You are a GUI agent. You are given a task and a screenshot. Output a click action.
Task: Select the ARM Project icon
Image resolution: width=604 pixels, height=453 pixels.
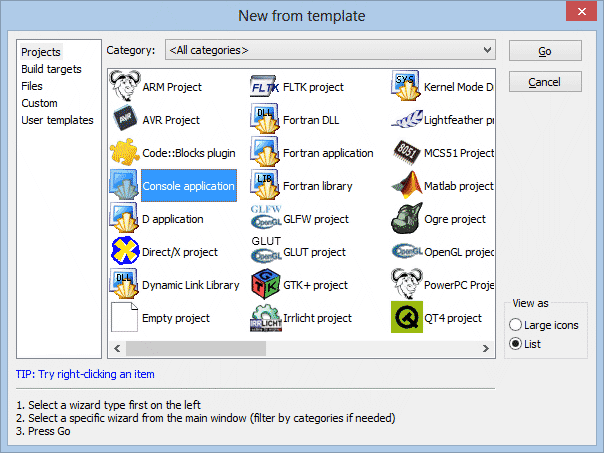pyautogui.click(x=124, y=87)
